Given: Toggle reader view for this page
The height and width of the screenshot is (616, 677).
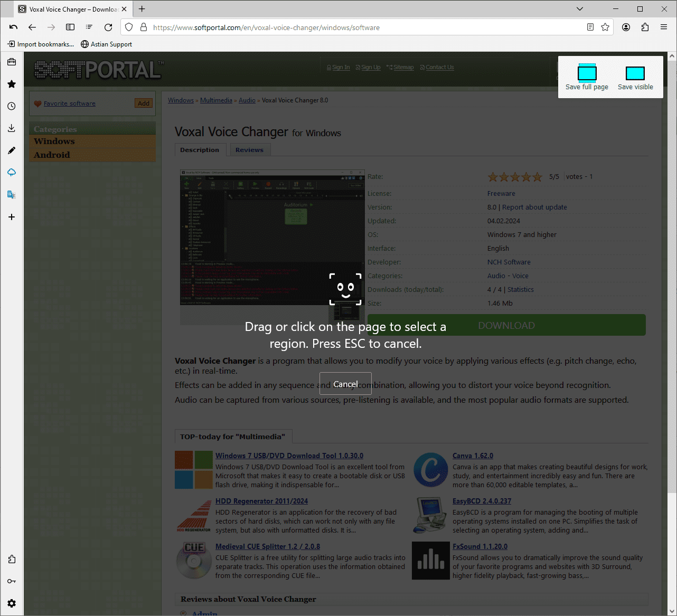Looking at the screenshot, I should pos(590,27).
